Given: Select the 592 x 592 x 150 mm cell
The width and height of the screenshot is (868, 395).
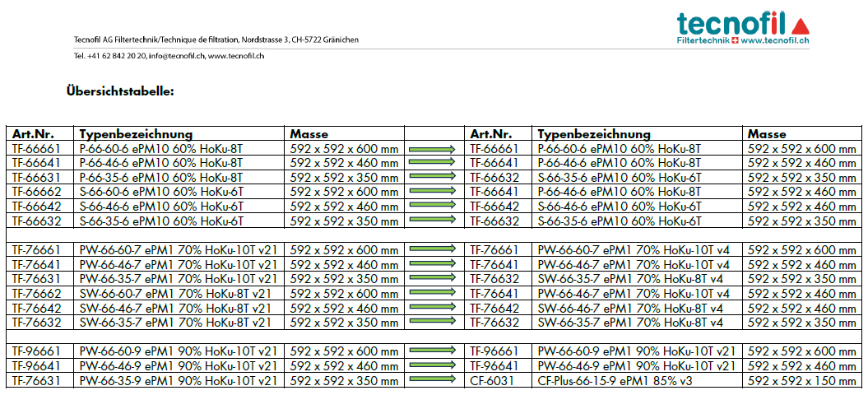Looking at the screenshot, I should coord(801,381).
